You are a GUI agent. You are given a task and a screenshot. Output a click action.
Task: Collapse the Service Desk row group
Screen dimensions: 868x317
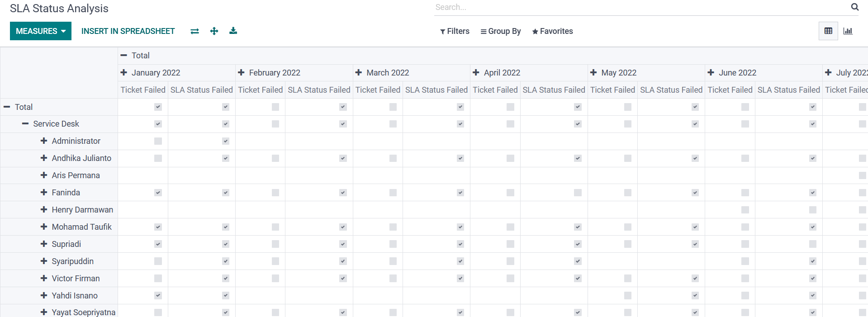pyautogui.click(x=25, y=124)
